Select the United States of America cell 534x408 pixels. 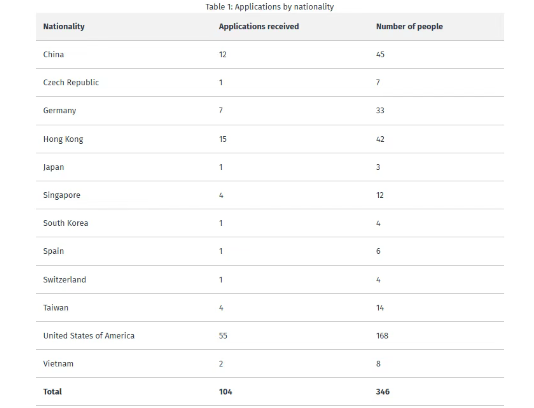coord(89,336)
